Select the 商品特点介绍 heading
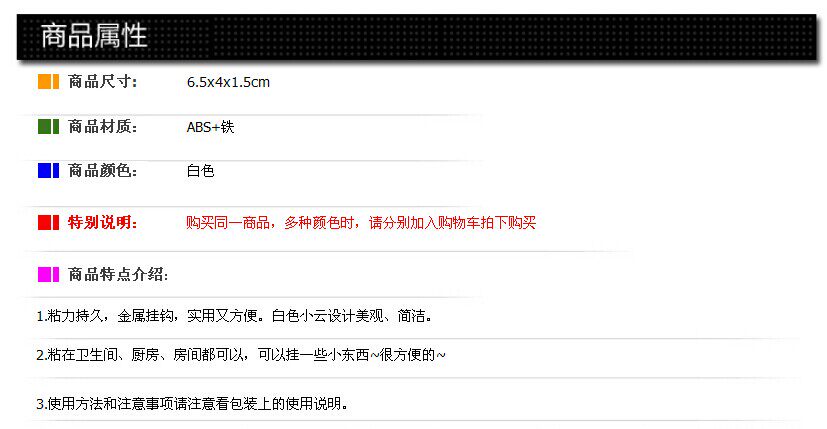 pyautogui.click(x=118, y=274)
